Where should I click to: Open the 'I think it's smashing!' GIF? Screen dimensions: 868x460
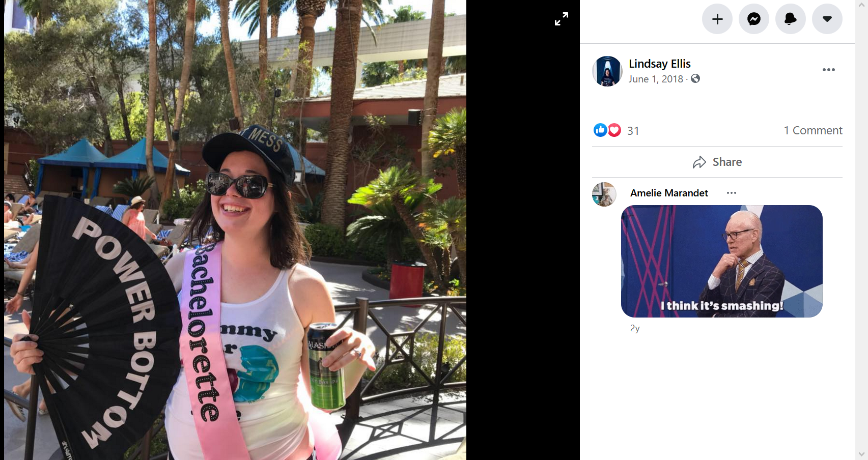click(x=721, y=261)
